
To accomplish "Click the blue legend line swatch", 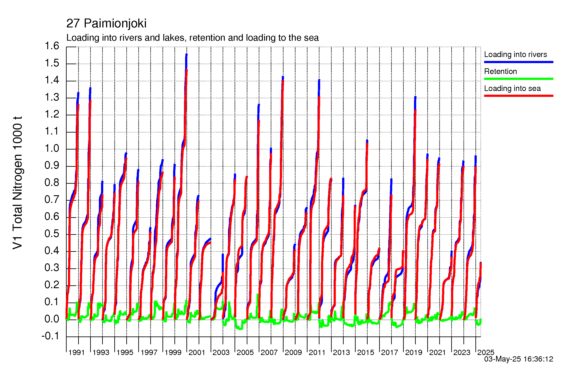I will tap(519, 62).
